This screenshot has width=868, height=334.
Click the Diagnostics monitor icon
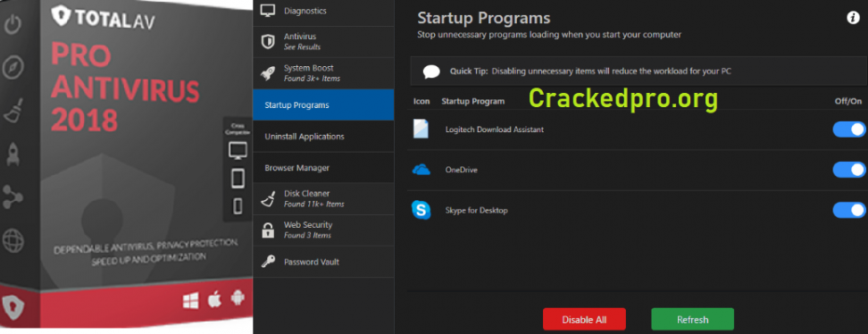pyautogui.click(x=268, y=11)
